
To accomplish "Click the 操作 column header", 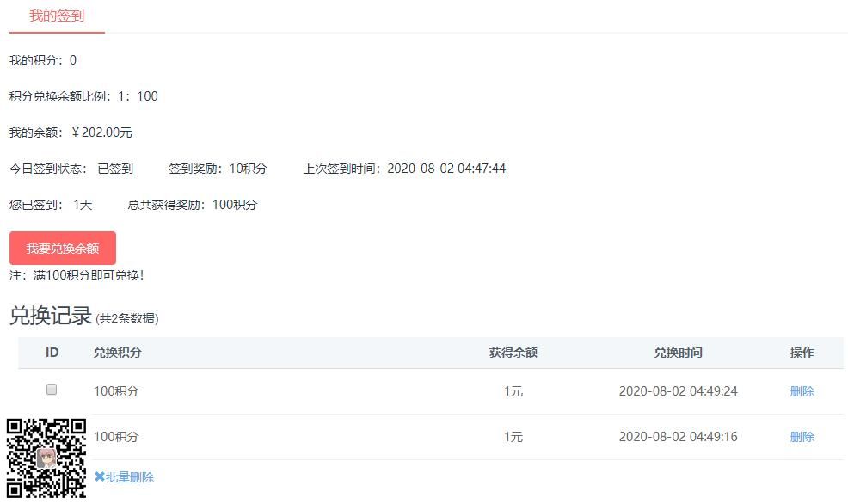I will point(802,353).
